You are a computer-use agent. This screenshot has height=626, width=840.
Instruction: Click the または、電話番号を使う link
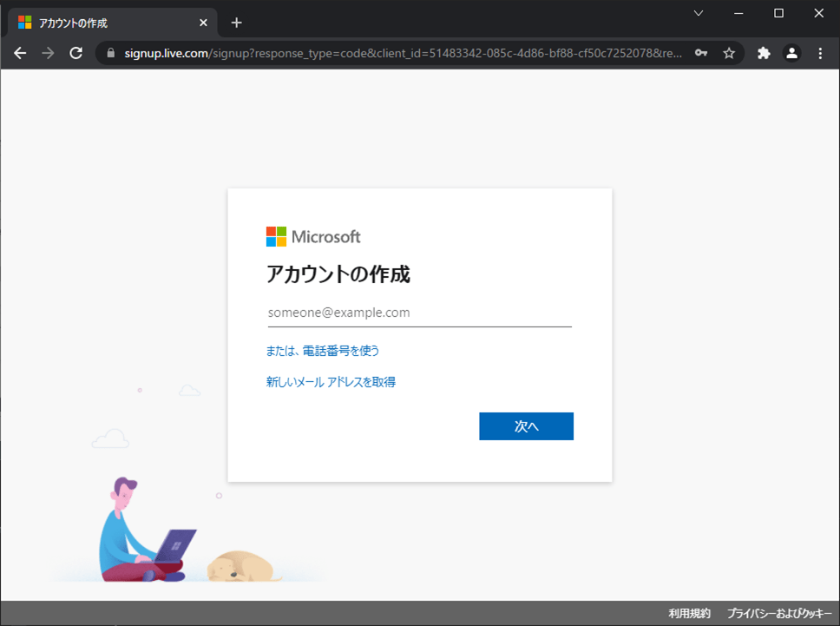[x=323, y=351]
